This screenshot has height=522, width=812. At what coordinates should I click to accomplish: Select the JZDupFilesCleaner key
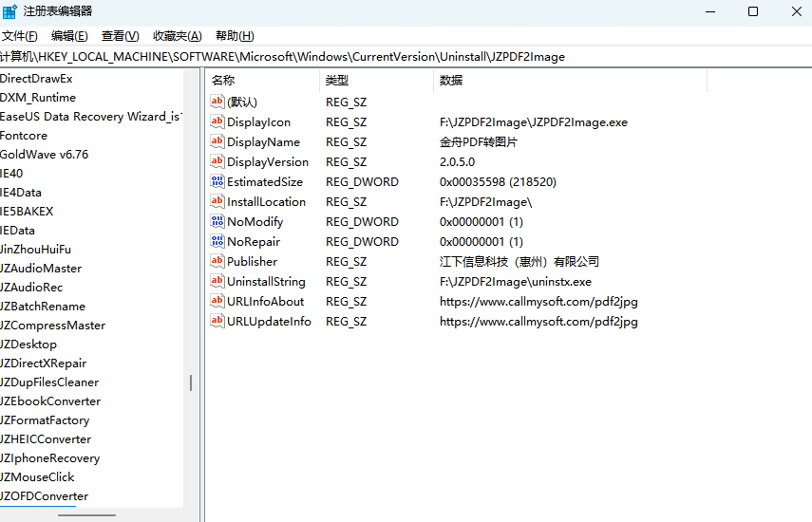pyautogui.click(x=49, y=382)
